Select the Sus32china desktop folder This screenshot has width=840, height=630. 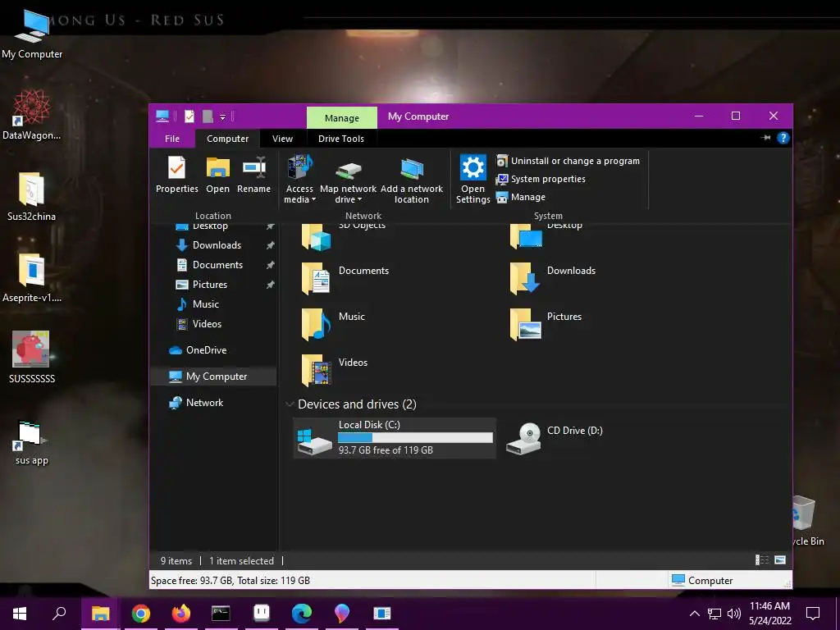coord(32,196)
